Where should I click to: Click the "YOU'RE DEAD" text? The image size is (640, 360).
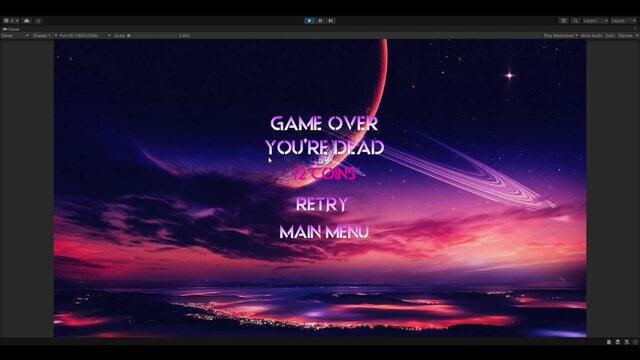coord(324,147)
